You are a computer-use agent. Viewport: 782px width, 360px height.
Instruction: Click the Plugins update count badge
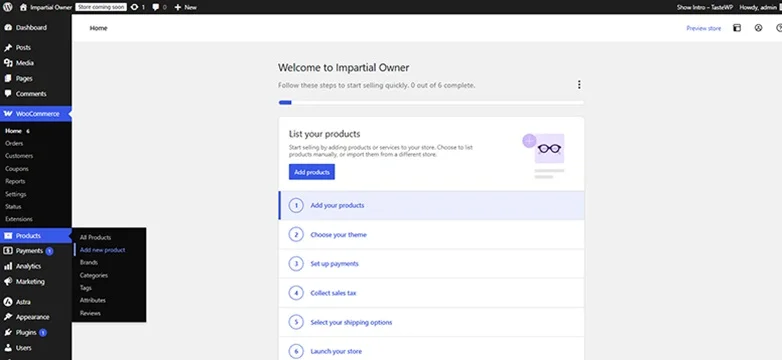point(43,333)
